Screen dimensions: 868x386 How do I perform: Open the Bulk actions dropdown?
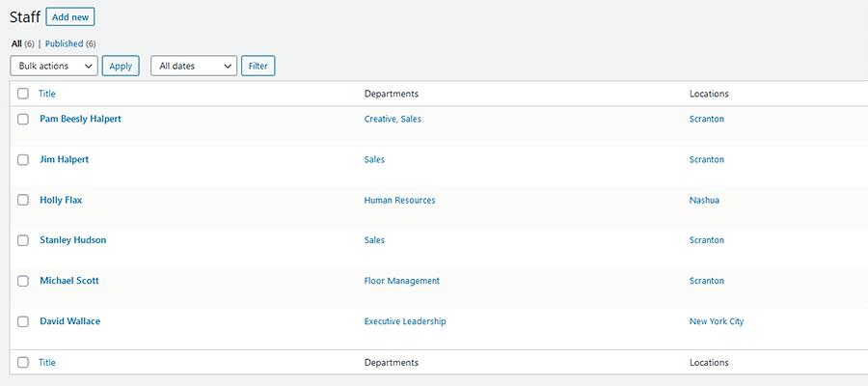click(54, 66)
